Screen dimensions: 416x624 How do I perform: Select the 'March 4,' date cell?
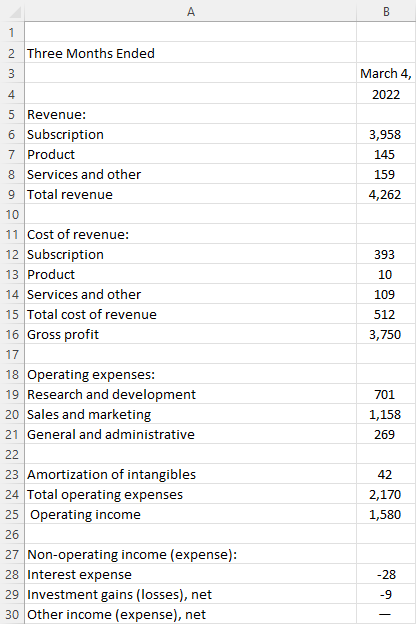(386, 73)
